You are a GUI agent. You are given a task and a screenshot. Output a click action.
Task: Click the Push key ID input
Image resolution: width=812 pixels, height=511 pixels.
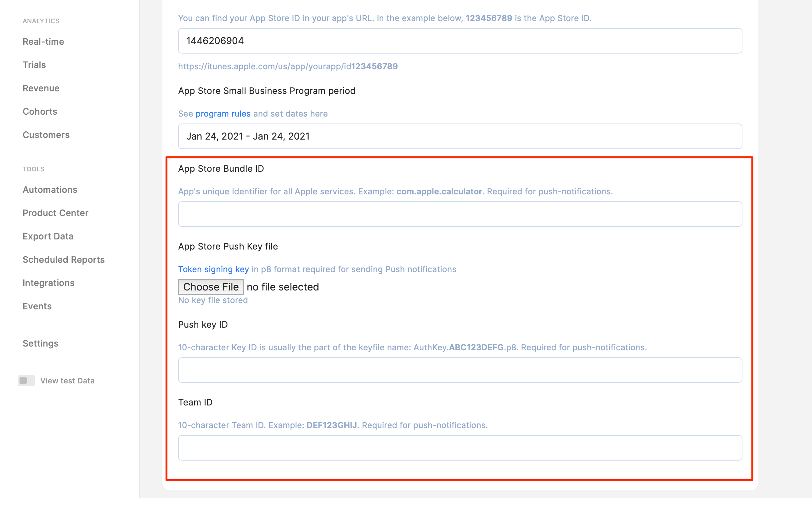[460, 370]
